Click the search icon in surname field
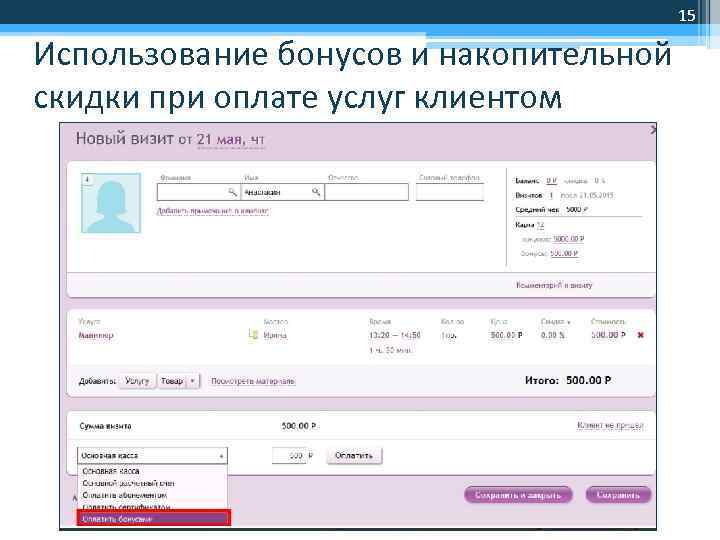The width and height of the screenshot is (720, 540). (232, 191)
